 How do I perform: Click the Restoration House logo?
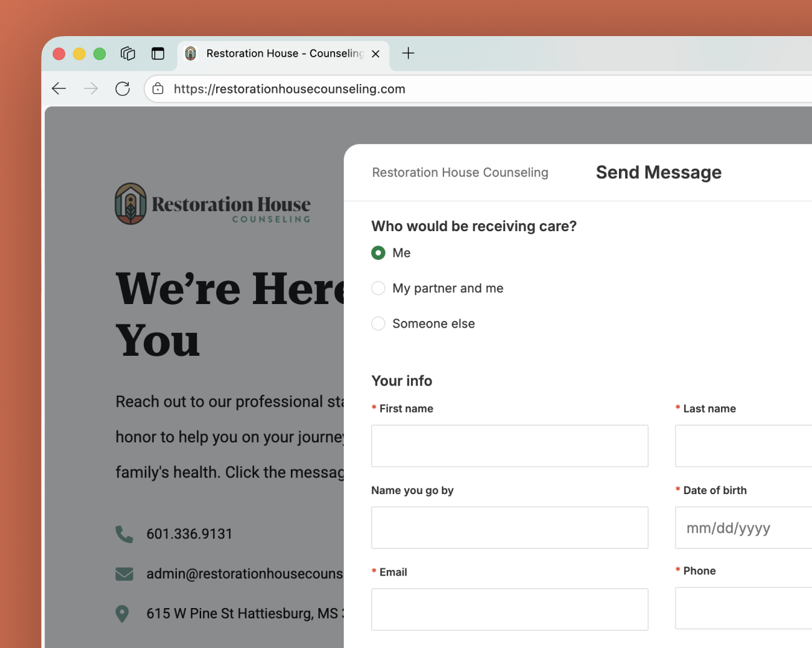coord(213,204)
